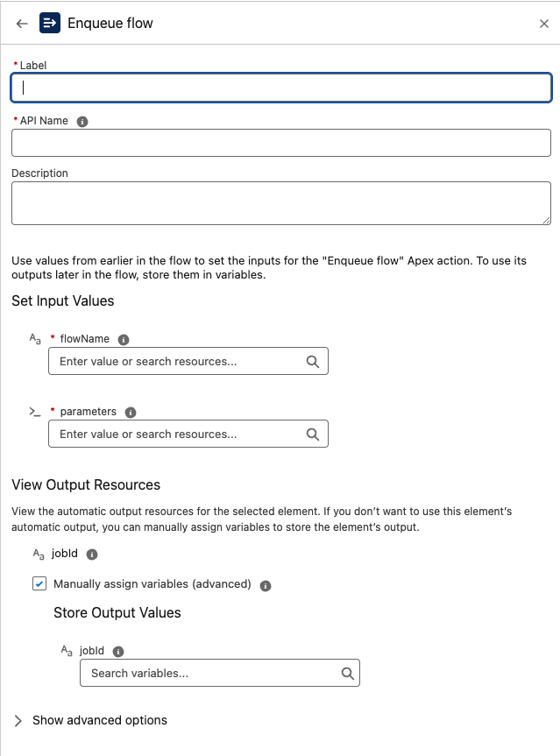Image resolution: width=560 pixels, height=756 pixels.
Task: Close the Enqueue flow panel
Action: pyautogui.click(x=544, y=24)
